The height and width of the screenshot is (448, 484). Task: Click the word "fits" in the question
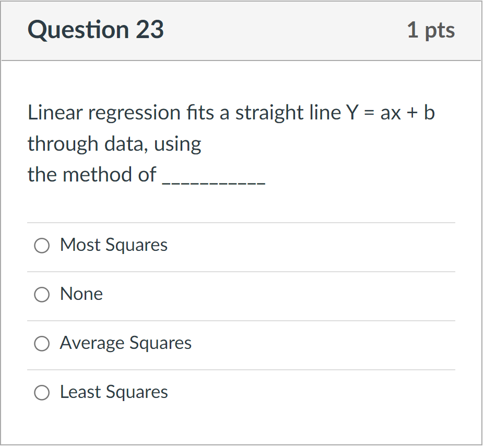(200, 113)
